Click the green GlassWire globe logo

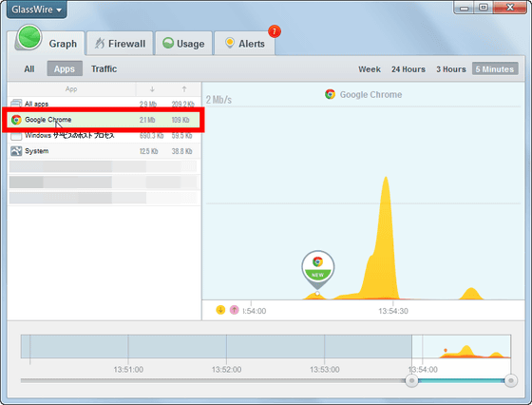pyautogui.click(x=29, y=37)
